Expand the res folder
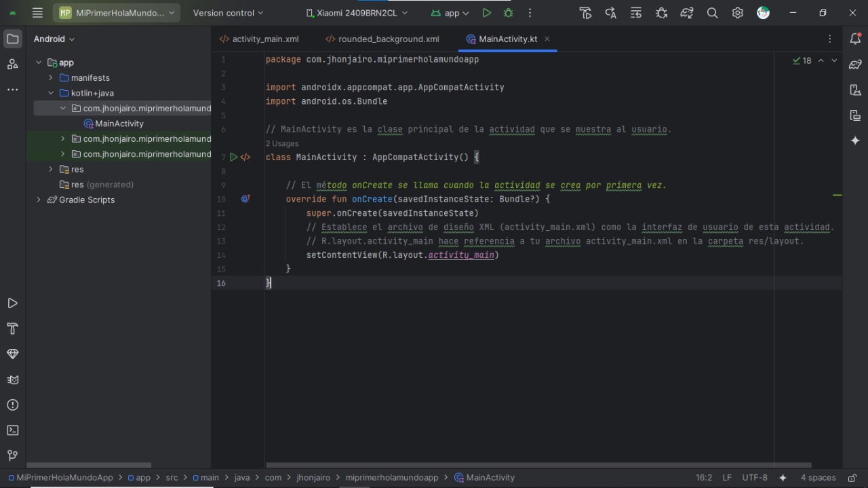Image resolution: width=868 pixels, height=488 pixels. (x=50, y=170)
